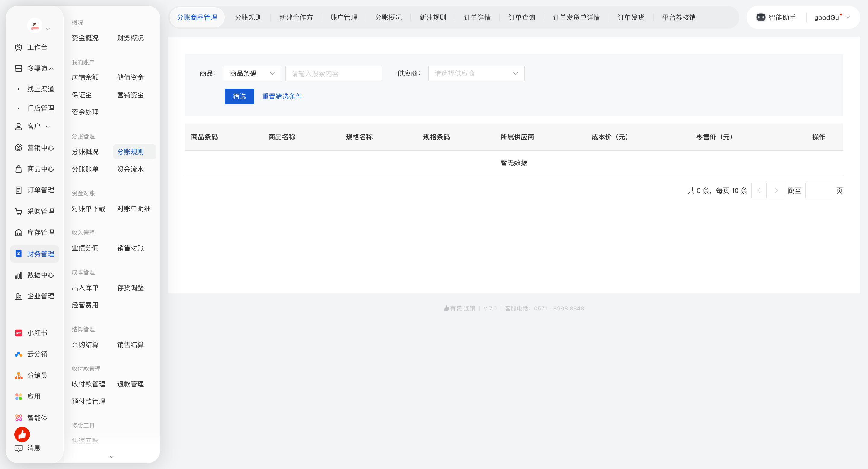Image resolution: width=868 pixels, height=469 pixels.
Task: Open the 请选择供应商 supplier dropdown
Action: [476, 74]
